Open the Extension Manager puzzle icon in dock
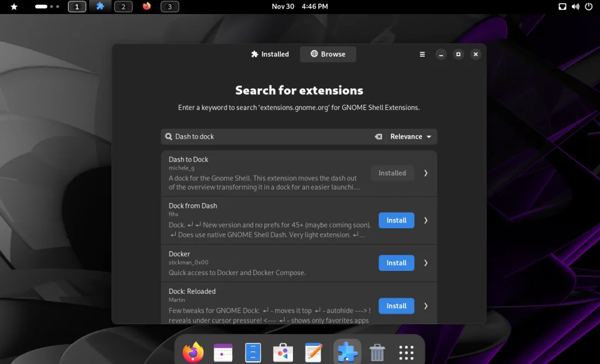The image size is (600, 364). 347,352
